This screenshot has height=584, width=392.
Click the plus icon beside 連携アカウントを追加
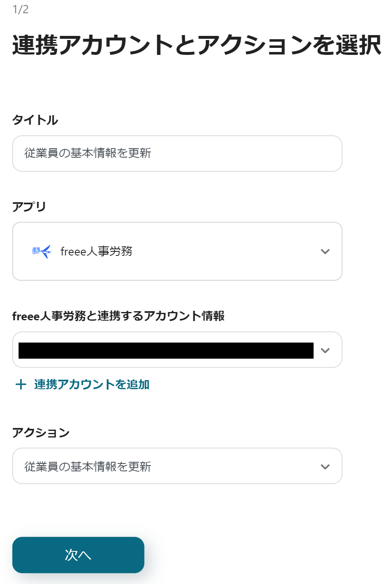coord(21,385)
